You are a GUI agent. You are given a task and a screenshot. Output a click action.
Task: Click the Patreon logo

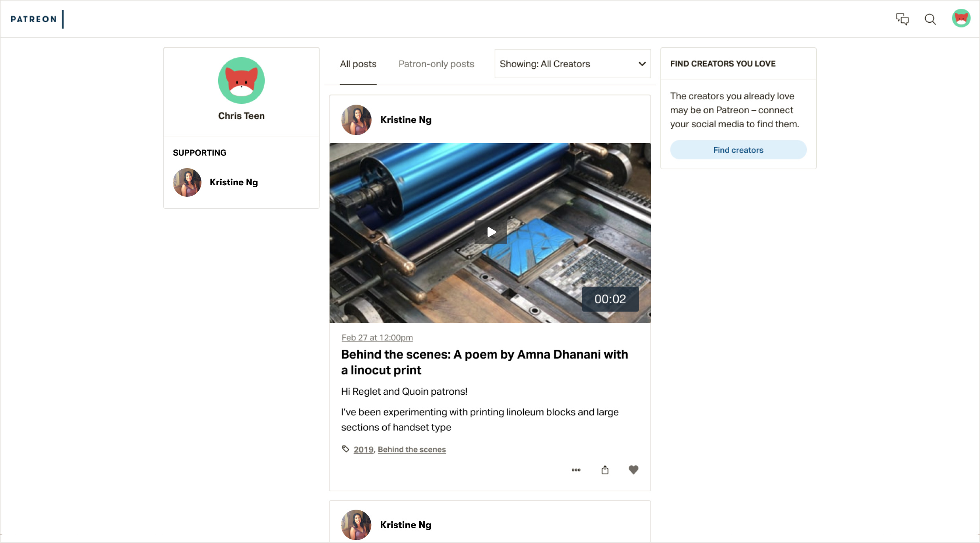coord(34,19)
